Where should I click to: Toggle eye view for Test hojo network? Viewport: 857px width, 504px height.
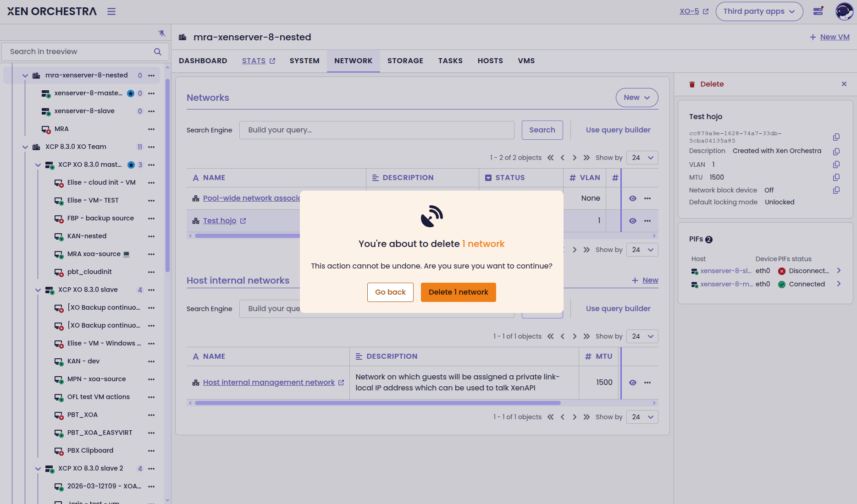pos(633,221)
